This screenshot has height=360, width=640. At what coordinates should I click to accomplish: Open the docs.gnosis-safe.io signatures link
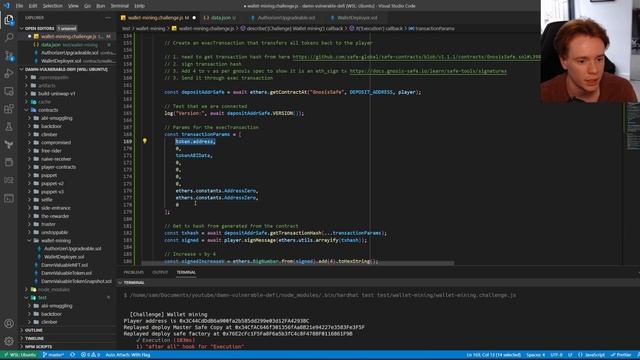pos(428,71)
